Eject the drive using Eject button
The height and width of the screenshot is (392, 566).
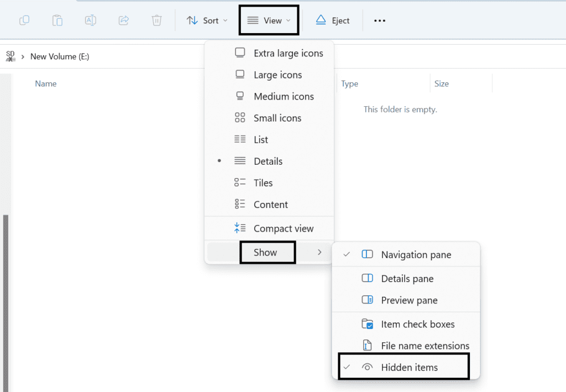333,20
